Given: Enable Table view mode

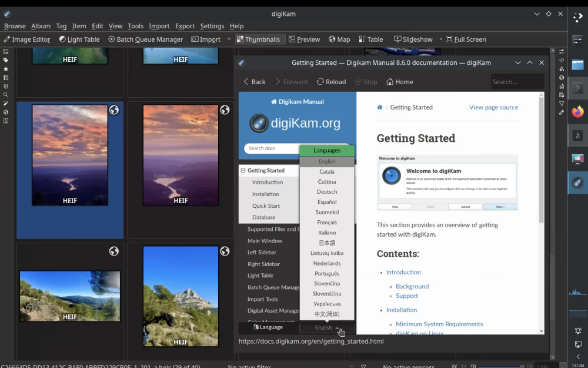Looking at the screenshot, I should 370,39.
